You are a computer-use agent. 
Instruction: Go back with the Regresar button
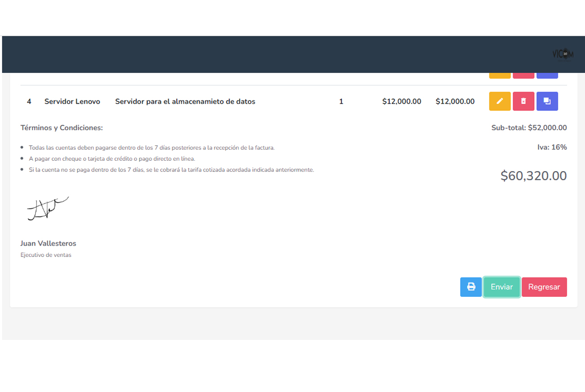[544, 287]
